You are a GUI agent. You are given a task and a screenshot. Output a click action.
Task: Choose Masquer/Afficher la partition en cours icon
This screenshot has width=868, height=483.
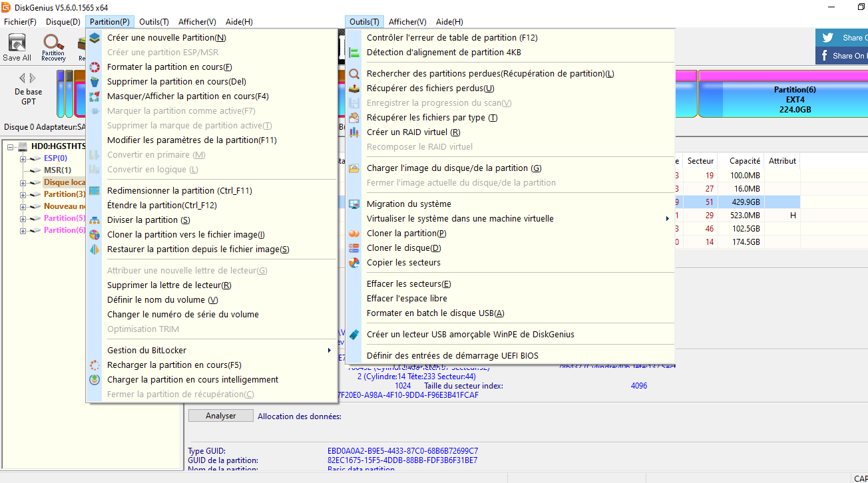click(x=95, y=96)
